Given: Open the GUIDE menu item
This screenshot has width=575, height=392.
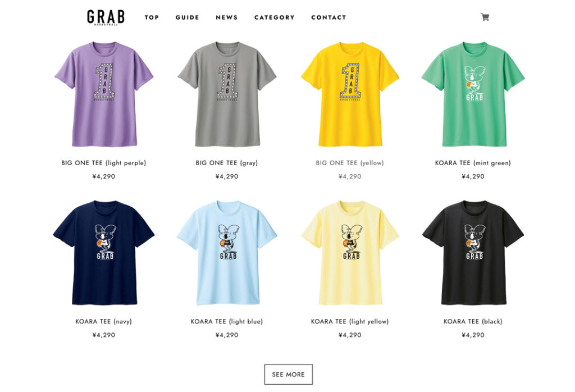Looking at the screenshot, I should coord(187,17).
